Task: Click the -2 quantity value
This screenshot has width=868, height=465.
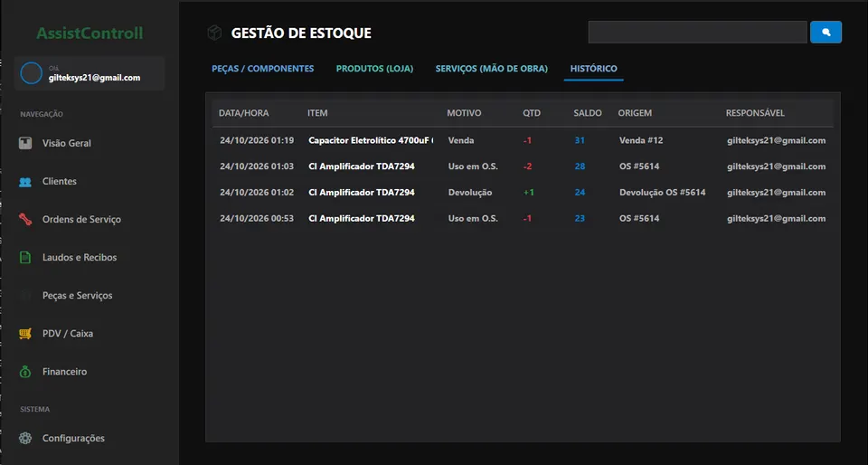Action: pyautogui.click(x=527, y=166)
